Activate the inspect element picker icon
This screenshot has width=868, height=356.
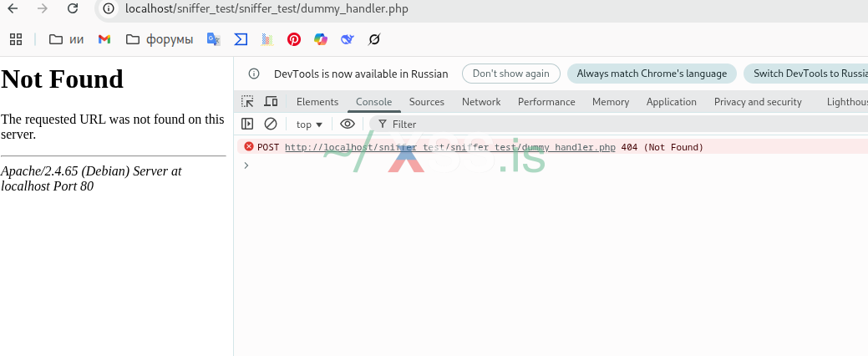click(x=247, y=102)
